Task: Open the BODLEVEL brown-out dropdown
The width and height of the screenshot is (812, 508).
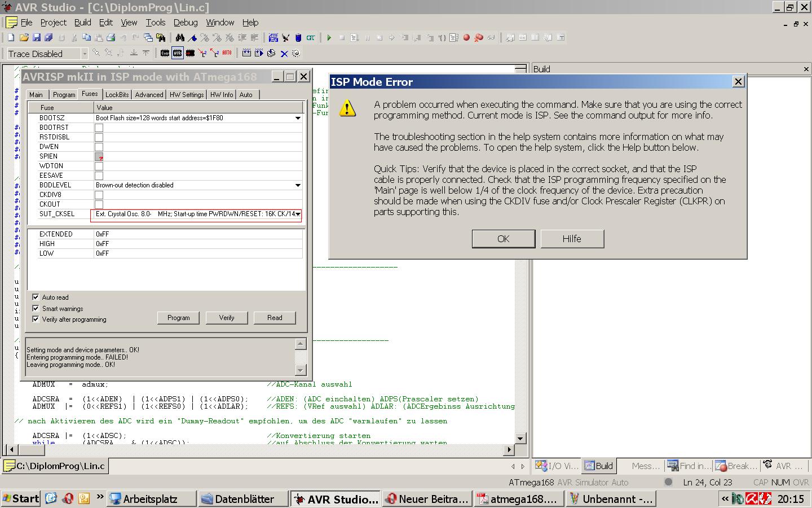Action: [298, 185]
